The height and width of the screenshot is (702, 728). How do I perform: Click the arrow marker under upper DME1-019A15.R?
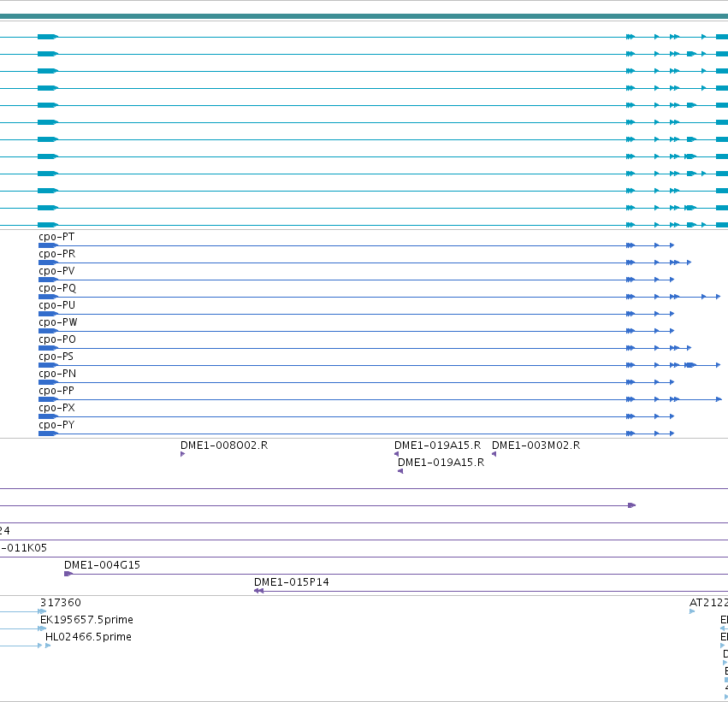click(x=396, y=454)
